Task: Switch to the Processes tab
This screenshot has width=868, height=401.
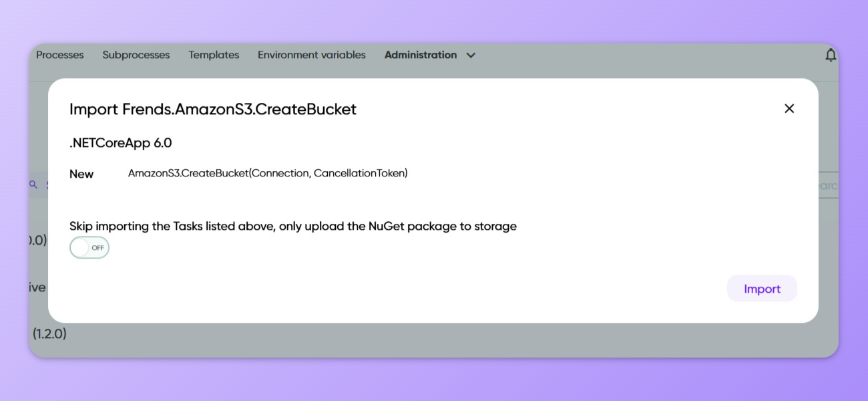Action: pos(60,55)
